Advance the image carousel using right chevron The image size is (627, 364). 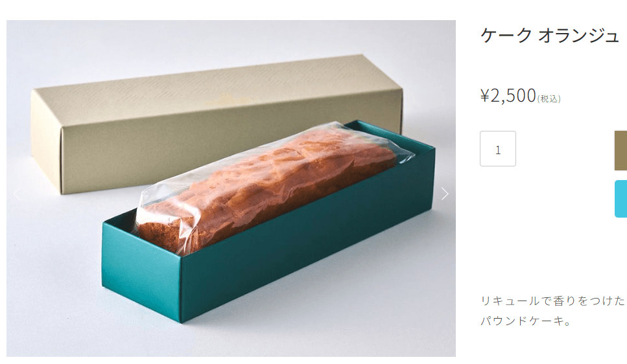[445, 194]
